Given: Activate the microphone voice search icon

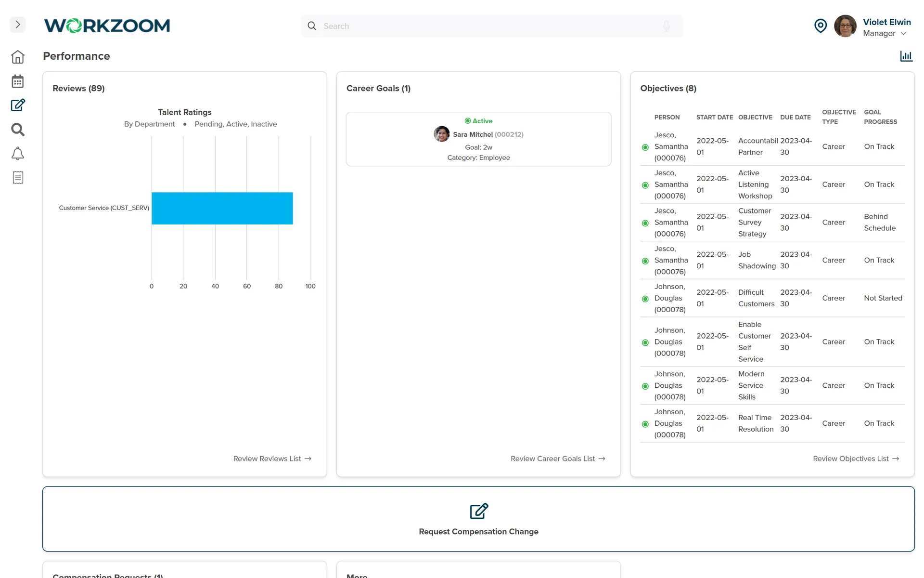Looking at the screenshot, I should (x=667, y=26).
